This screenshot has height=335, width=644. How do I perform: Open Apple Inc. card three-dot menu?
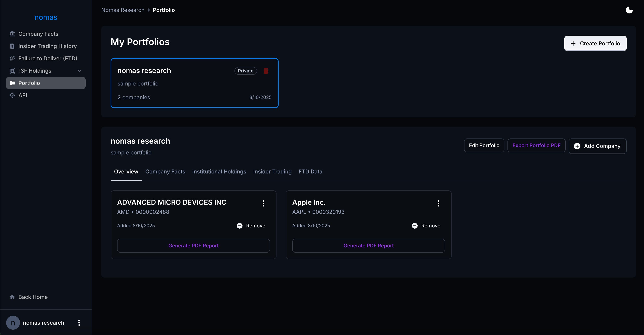pos(438,203)
